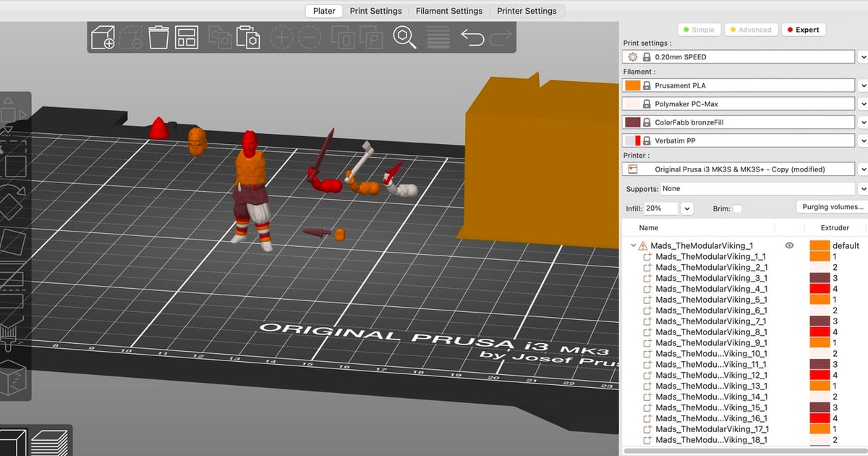This screenshot has width=868, height=456.
Task: Click the Undo arrow icon
Action: click(474, 38)
